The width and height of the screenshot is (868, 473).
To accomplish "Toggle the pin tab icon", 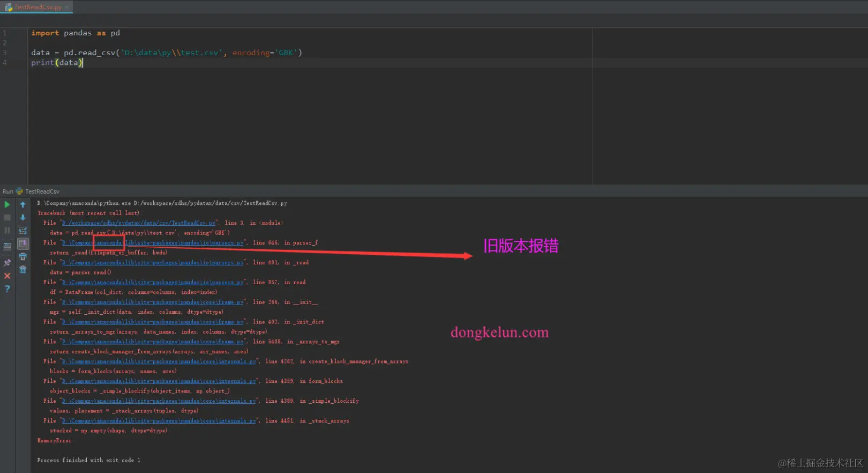I will (x=7, y=263).
